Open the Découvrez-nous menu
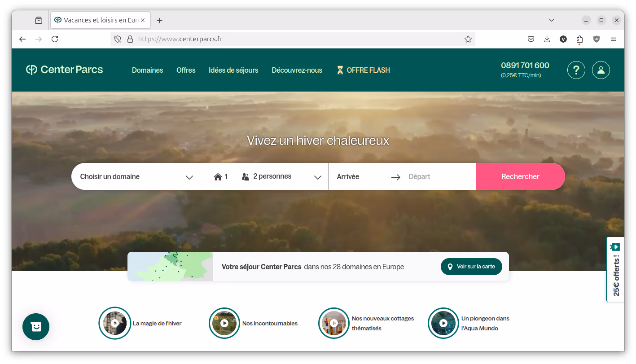The height and width of the screenshot is (364, 636). coord(297,70)
